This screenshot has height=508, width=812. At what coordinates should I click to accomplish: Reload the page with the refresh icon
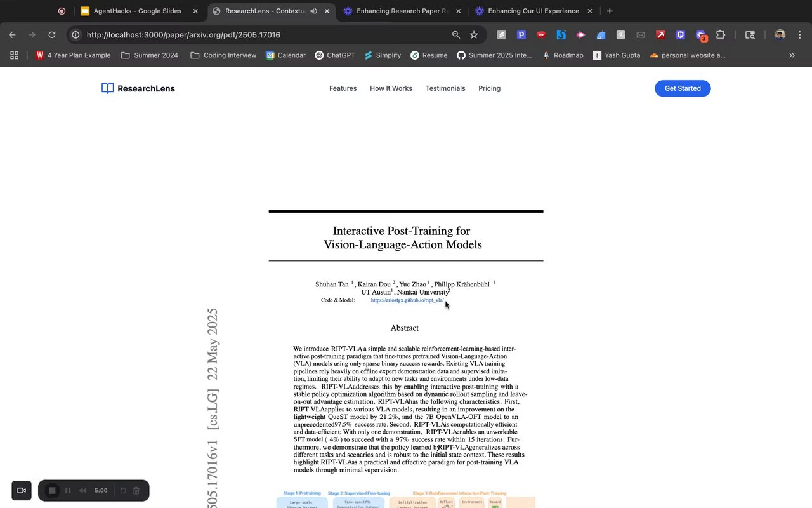pos(52,35)
